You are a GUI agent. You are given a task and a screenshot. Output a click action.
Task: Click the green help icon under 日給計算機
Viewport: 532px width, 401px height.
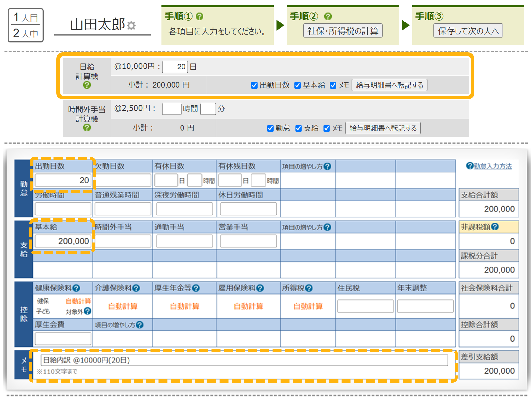[87, 85]
